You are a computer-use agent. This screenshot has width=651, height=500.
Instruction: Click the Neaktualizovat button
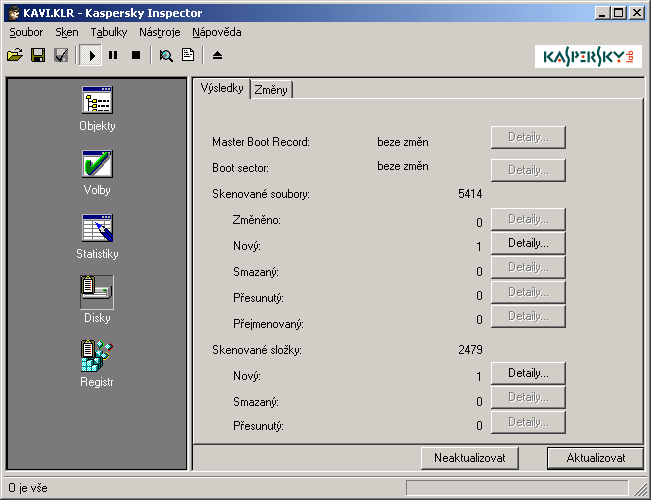click(x=470, y=458)
